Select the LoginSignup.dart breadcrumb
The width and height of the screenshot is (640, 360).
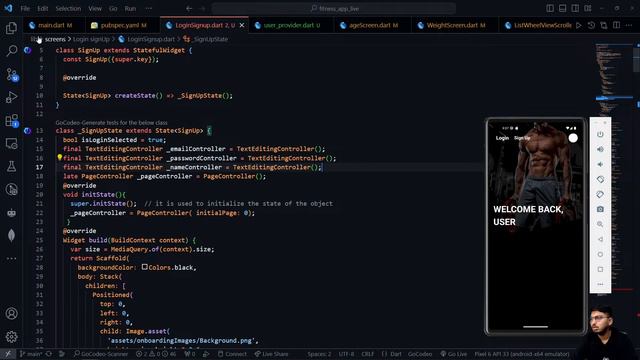click(147, 39)
